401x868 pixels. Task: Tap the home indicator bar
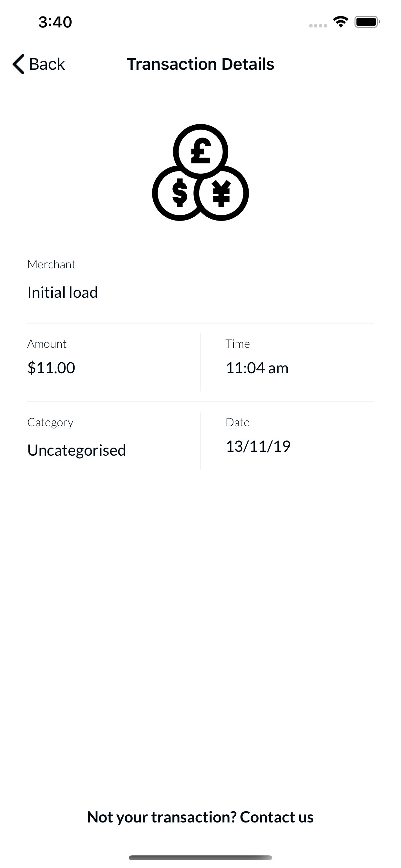click(x=200, y=858)
